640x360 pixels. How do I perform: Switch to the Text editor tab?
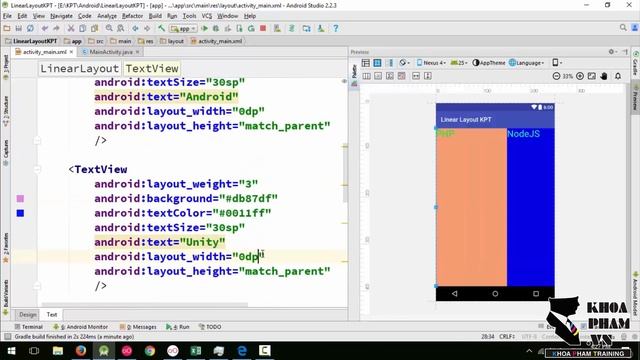(x=52, y=315)
